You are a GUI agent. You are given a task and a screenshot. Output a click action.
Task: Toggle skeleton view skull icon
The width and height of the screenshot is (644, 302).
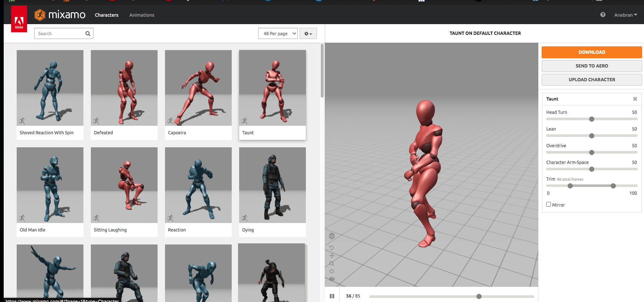pos(332,236)
